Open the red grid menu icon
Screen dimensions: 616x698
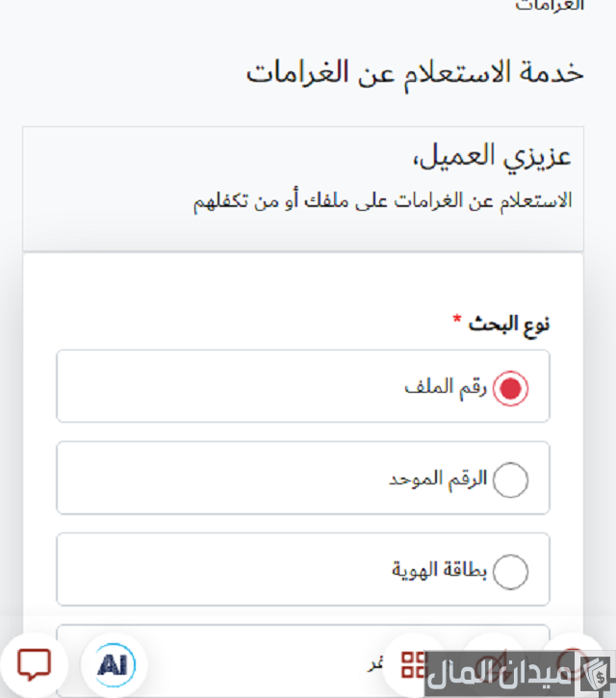click(x=414, y=663)
